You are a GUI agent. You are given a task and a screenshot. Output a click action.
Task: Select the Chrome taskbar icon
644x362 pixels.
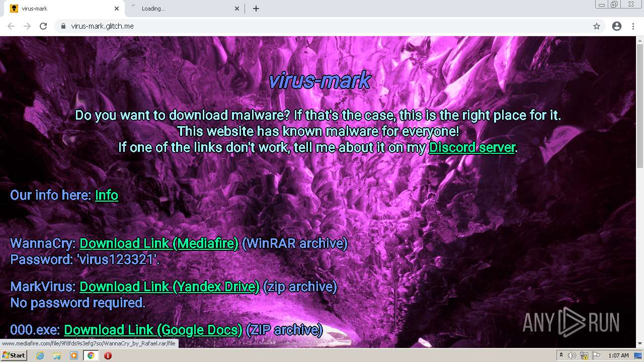(91, 355)
